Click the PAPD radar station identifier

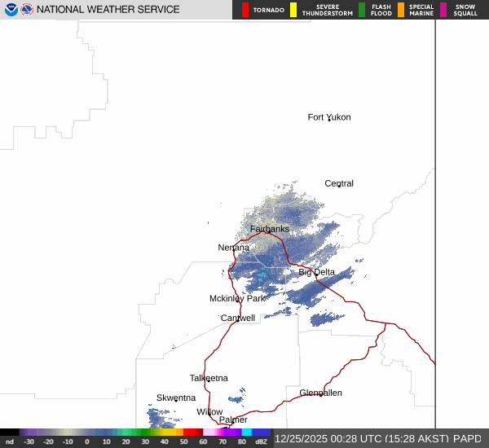[467, 438]
